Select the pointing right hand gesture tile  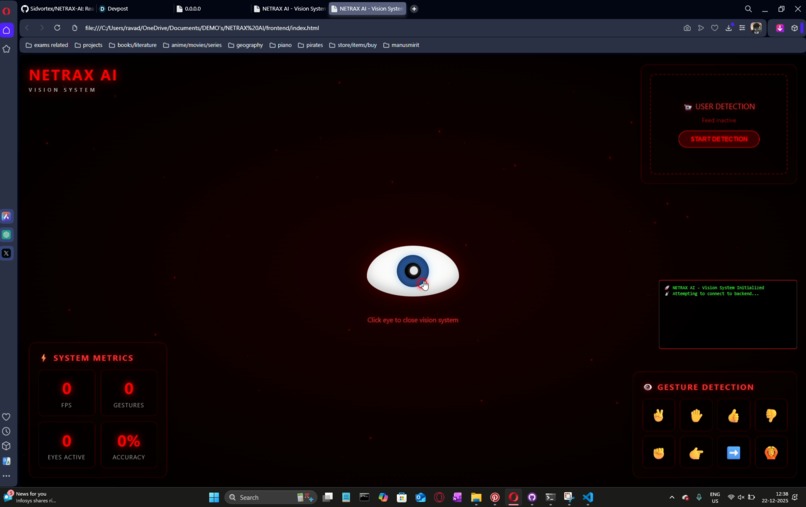pyautogui.click(x=696, y=453)
